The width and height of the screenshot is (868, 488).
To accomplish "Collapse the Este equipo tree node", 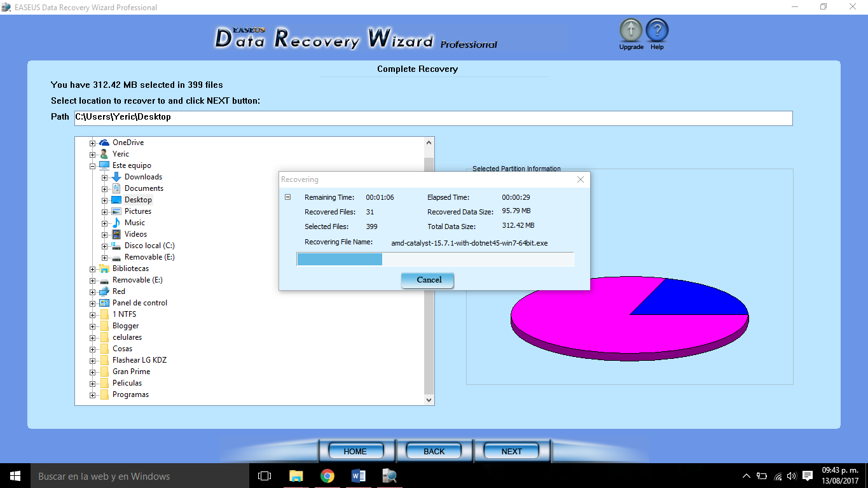I will tap(93, 165).
